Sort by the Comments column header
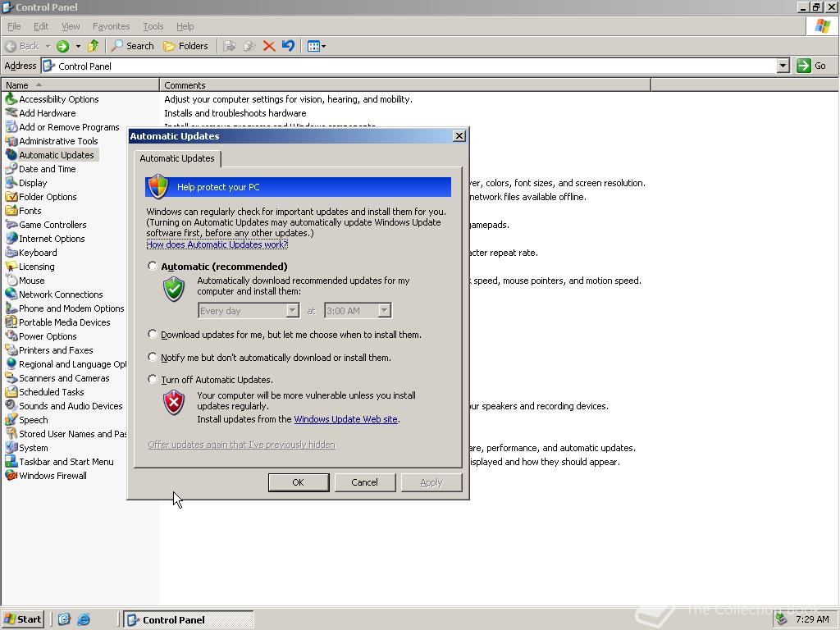840x630 pixels. pyautogui.click(x=405, y=85)
